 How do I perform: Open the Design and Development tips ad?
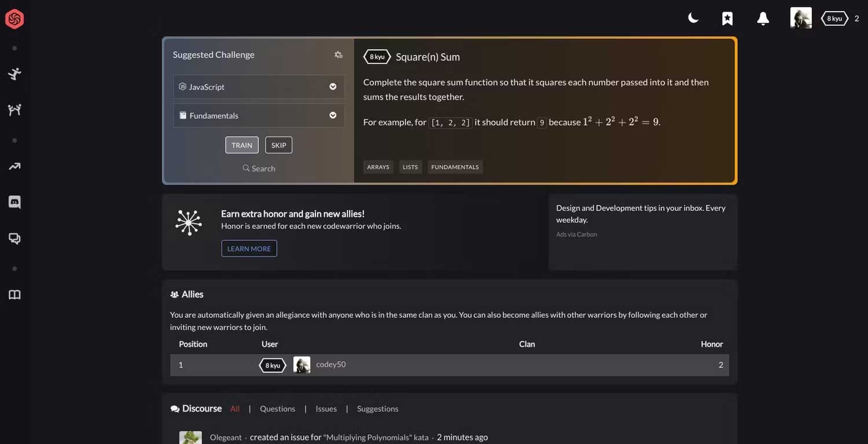point(641,214)
